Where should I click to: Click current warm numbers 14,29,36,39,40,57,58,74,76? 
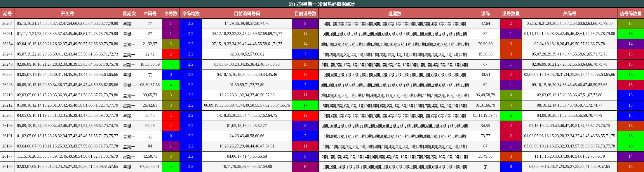point(247,24)
